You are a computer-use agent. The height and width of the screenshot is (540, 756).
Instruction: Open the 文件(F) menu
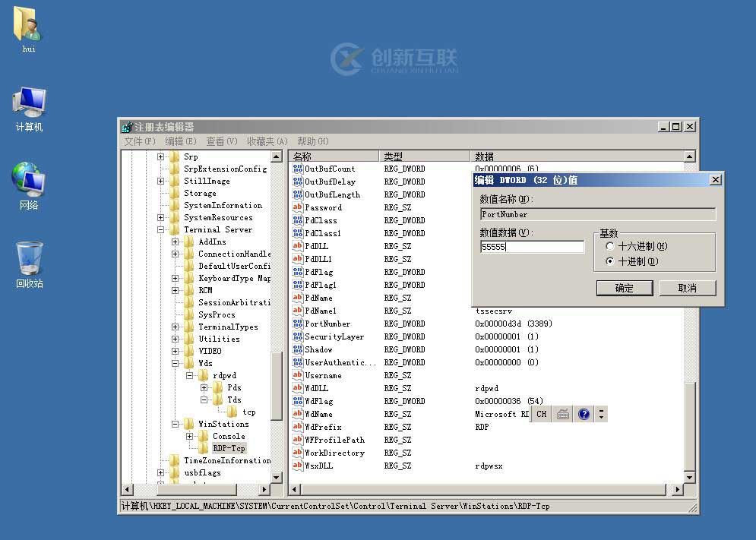pyautogui.click(x=140, y=141)
